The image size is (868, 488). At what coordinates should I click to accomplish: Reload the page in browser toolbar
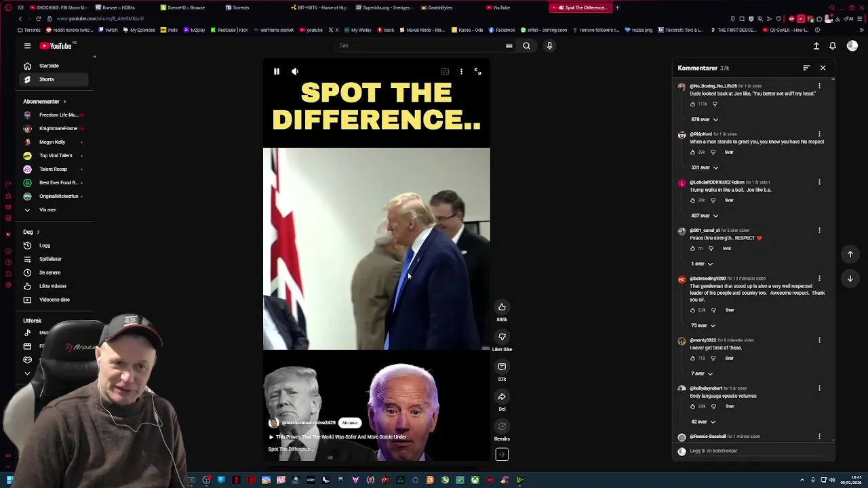[38, 19]
